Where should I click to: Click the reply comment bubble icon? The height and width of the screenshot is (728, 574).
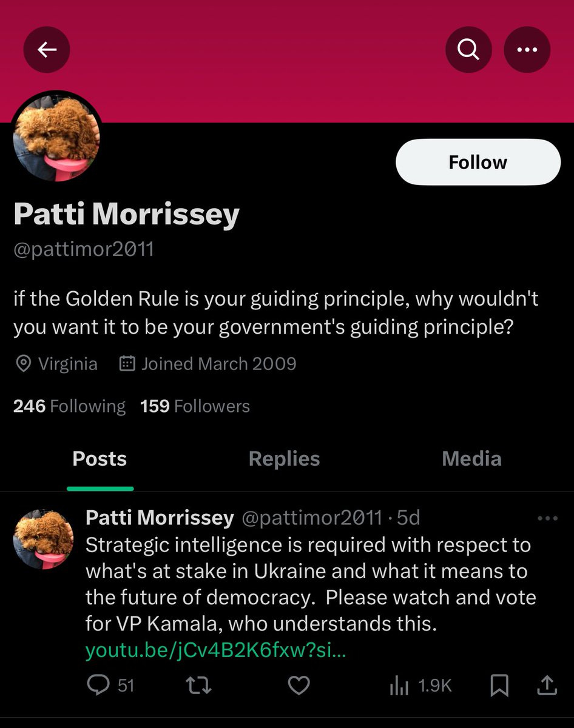coord(98,686)
